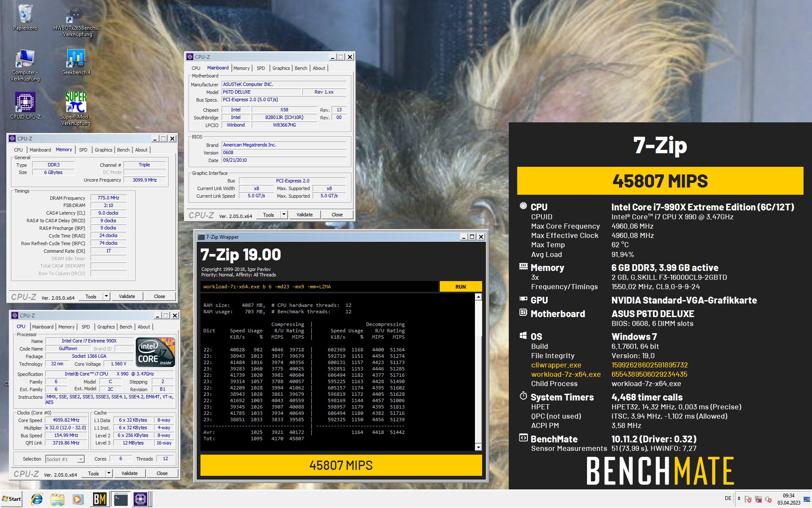Click the DRAM Frequency 775.0 MHz value
This screenshot has width=812, height=508.
(x=108, y=198)
